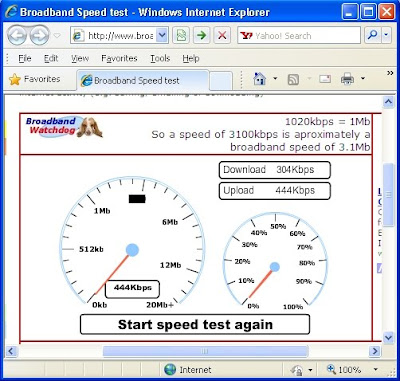Click the Favorites star button
The height and width of the screenshot is (381, 400).
point(35,79)
